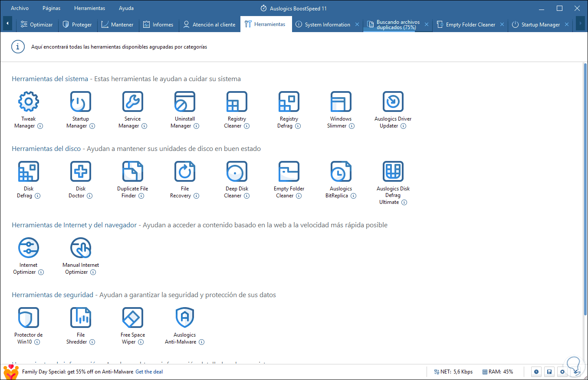The height and width of the screenshot is (380, 588).
Task: Launch Startup Manager from the system tools grid
Action: tap(81, 102)
